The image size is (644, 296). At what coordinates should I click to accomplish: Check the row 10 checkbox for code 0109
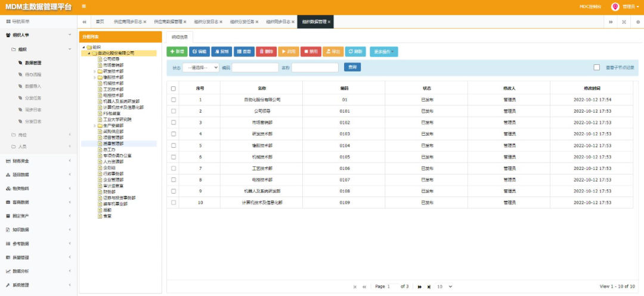[174, 202]
